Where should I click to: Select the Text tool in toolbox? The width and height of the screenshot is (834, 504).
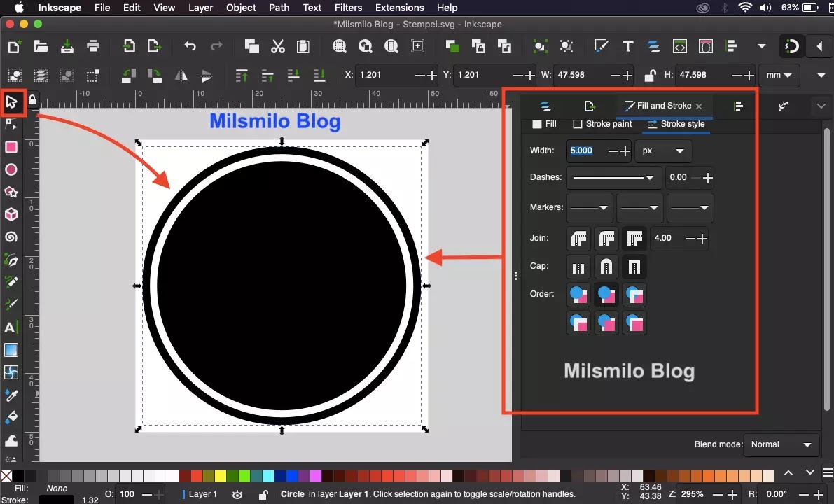(x=11, y=327)
